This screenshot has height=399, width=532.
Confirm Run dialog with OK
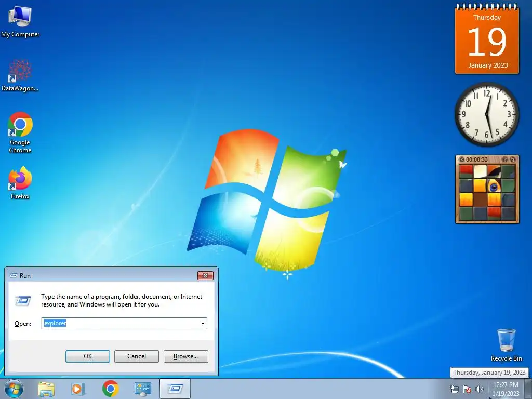[x=87, y=356]
